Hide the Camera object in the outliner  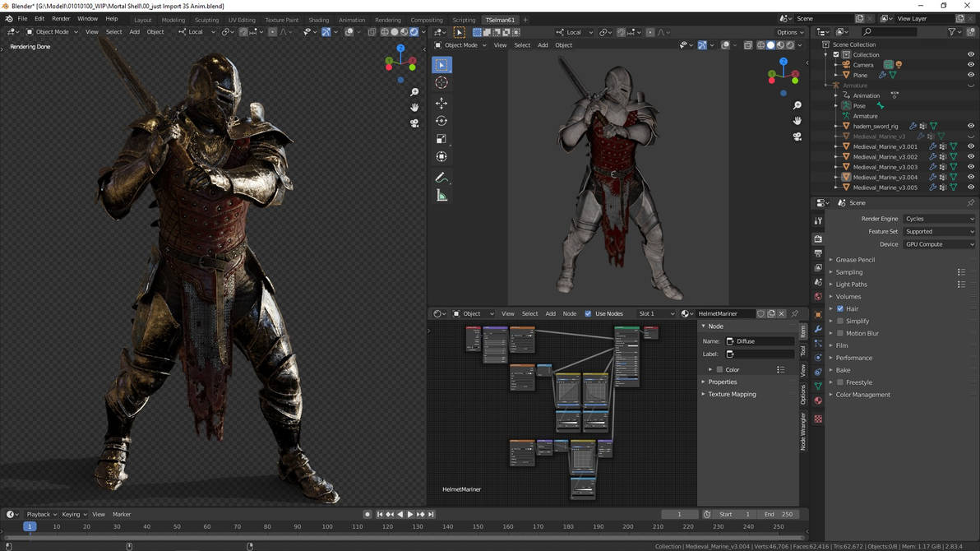[971, 64]
